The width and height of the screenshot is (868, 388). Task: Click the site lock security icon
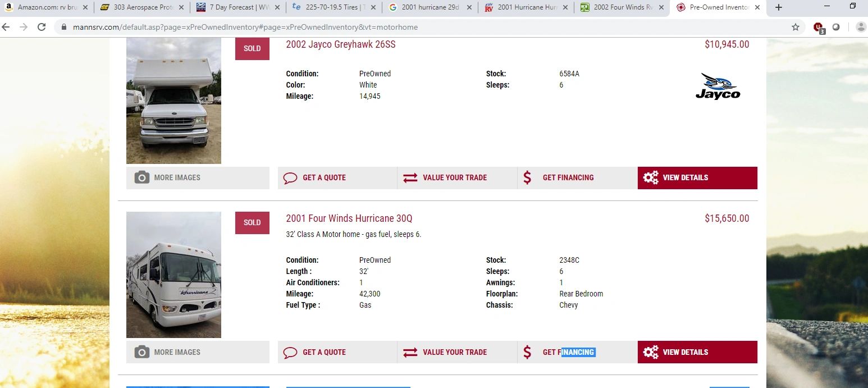coord(63,27)
